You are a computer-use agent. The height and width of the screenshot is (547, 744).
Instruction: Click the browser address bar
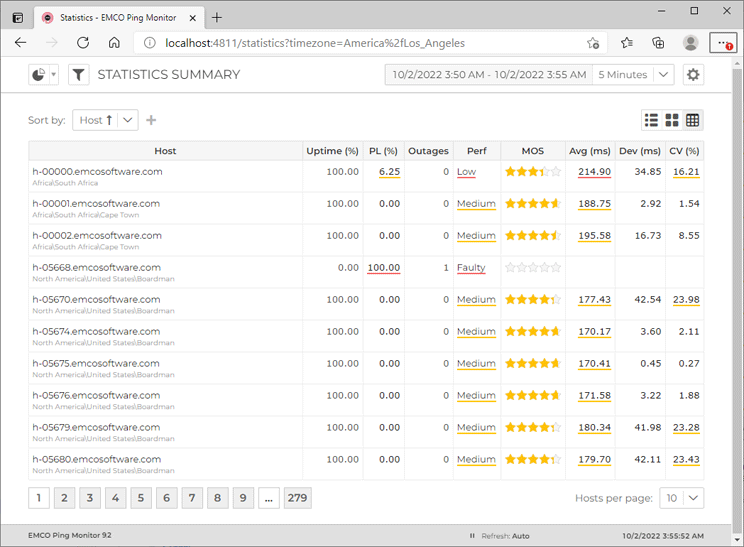click(350, 43)
